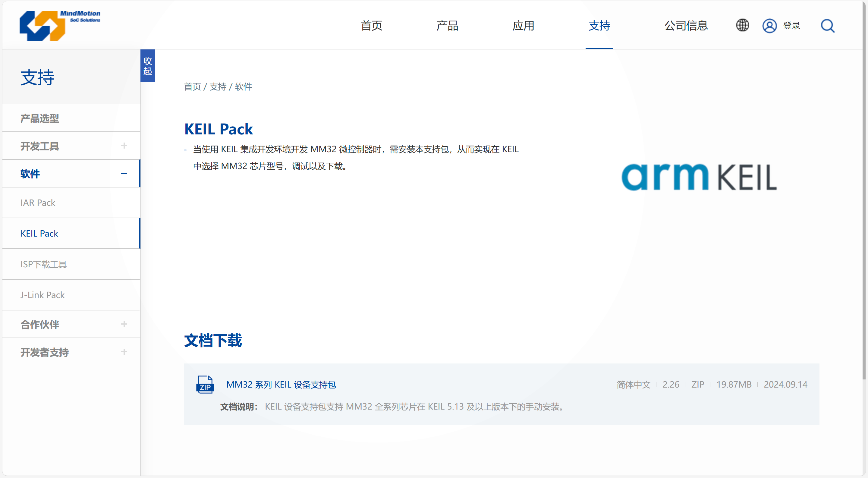Screen dimensions: 868x478
Task: Expand the 合作伙伴 section
Action: pos(124,324)
